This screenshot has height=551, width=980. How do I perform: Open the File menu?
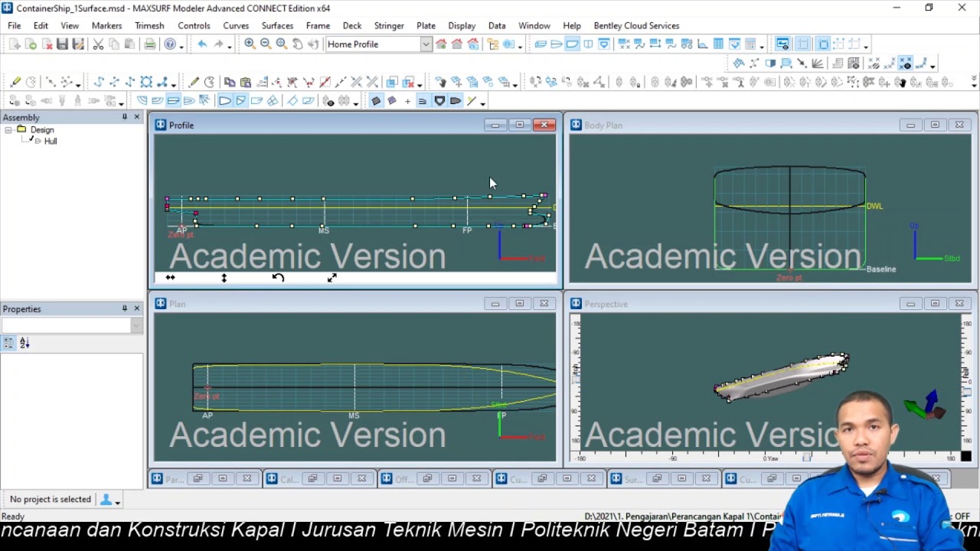point(15,25)
